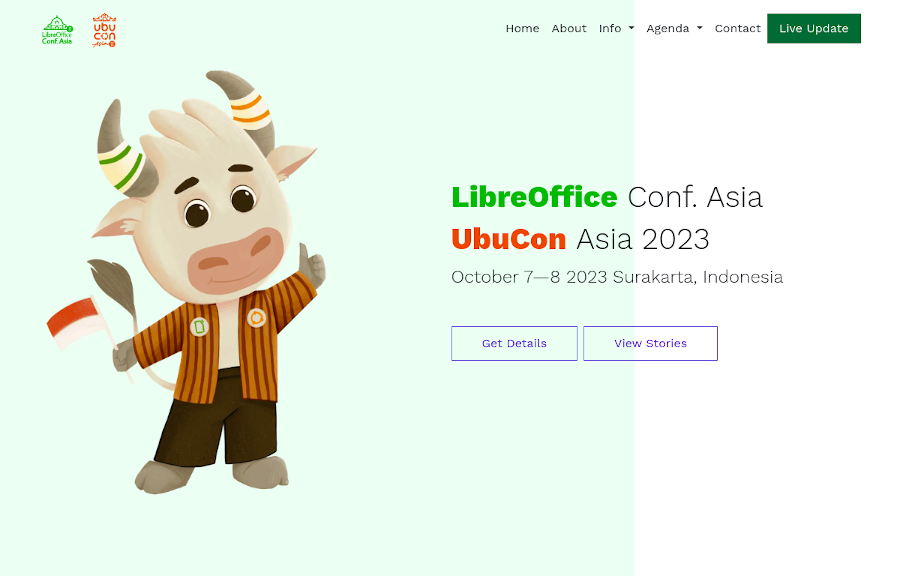Click the orange Ubuntu badge on mascot's vest
Image resolution: width=900 pixels, height=576 pixels.
(x=257, y=317)
